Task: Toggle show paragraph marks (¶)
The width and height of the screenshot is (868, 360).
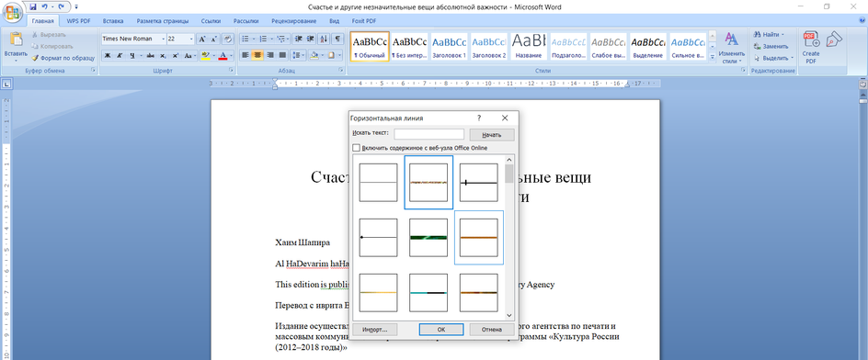Action: point(338,39)
